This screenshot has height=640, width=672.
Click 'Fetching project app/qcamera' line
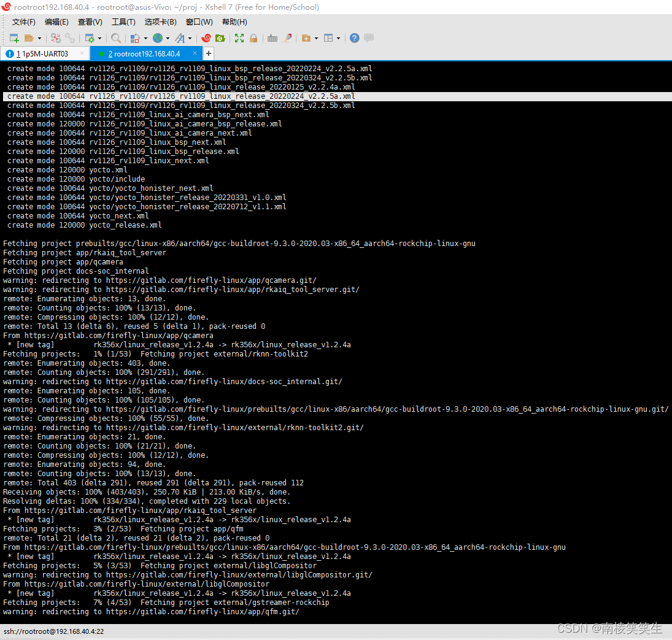(x=63, y=262)
